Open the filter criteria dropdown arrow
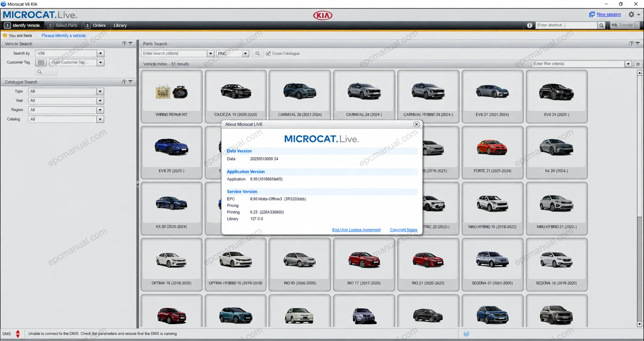This screenshot has height=341, width=644. [x=628, y=64]
